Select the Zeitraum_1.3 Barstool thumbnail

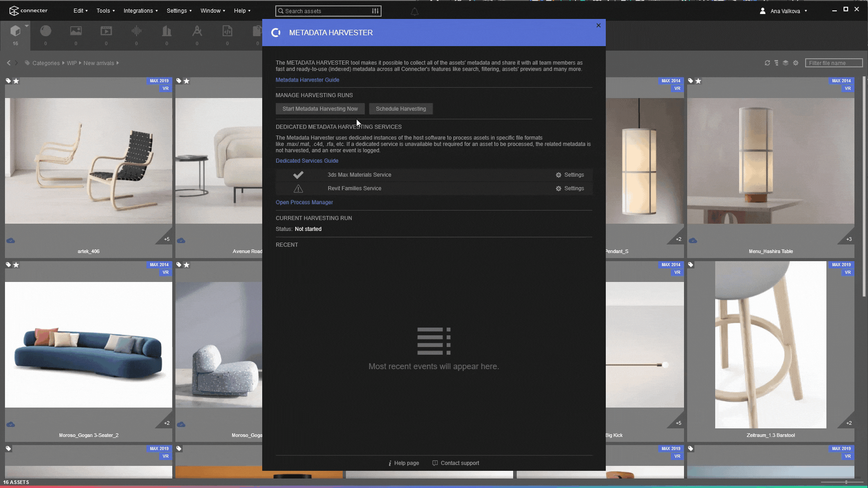771,345
